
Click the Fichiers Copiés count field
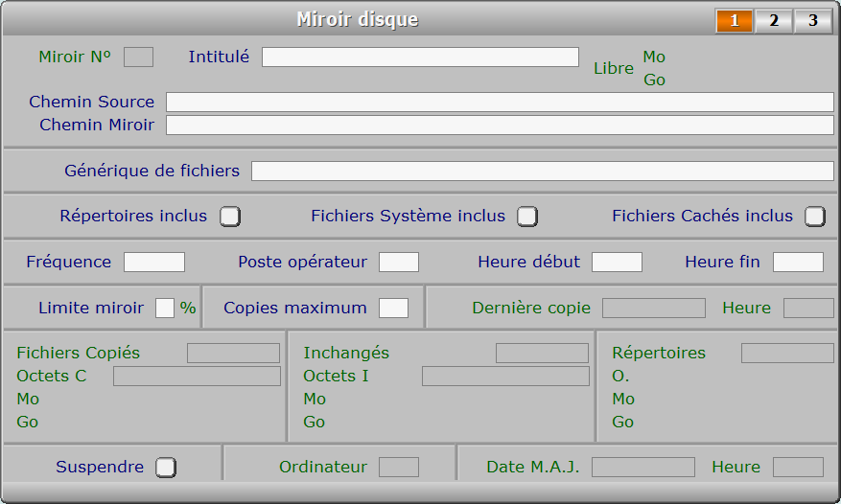pos(233,354)
